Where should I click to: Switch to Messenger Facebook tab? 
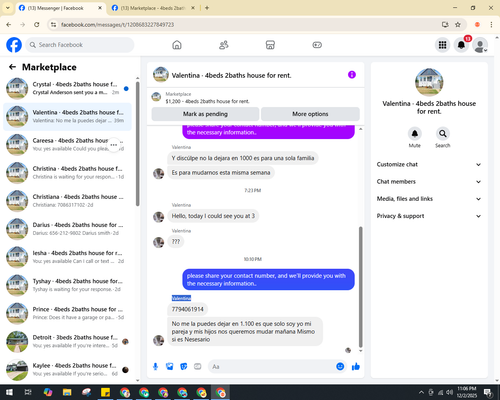pyautogui.click(x=60, y=8)
